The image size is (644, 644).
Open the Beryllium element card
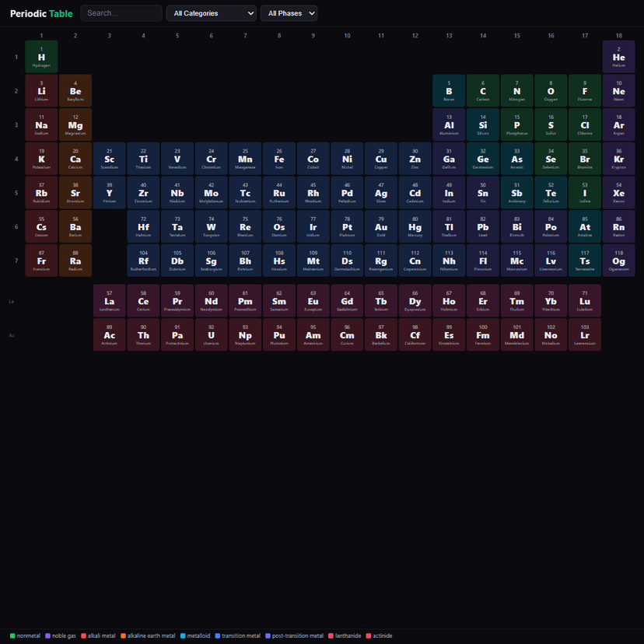point(75,91)
